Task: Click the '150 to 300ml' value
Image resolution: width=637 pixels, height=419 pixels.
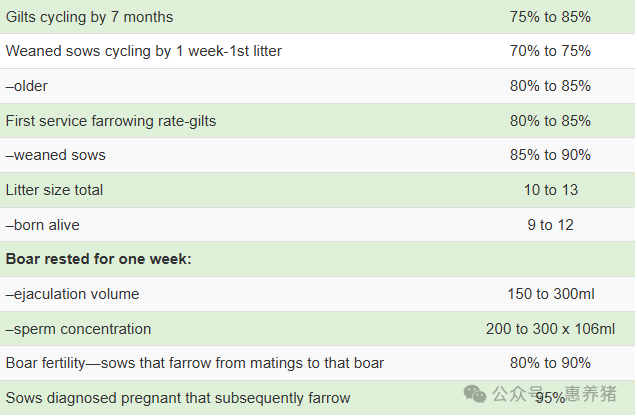Action: 550,294
